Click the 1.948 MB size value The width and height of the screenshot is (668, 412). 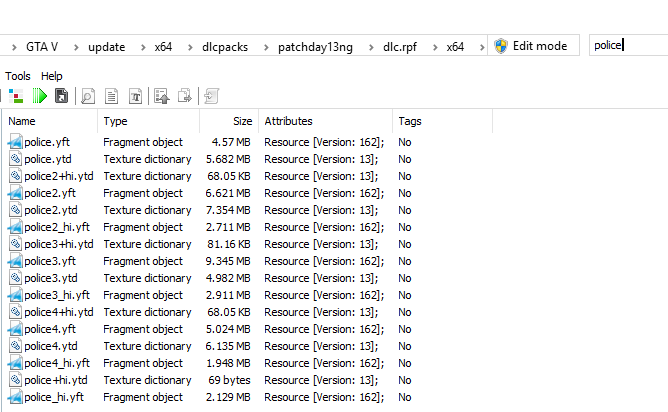(x=228, y=363)
